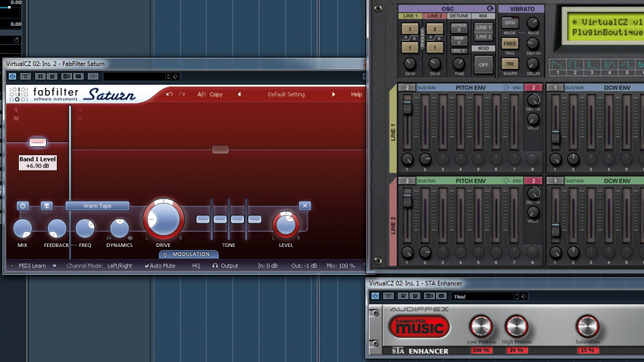Open the MIDI Learn dropdown arrow

click(55, 266)
